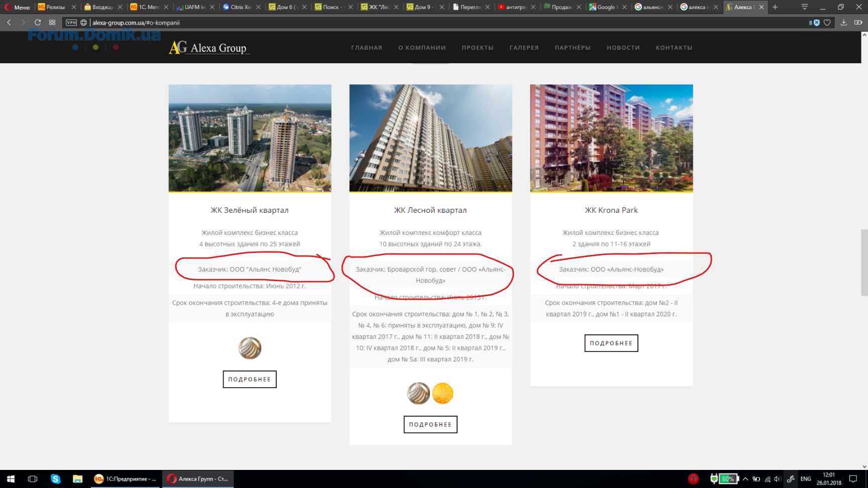The width and height of the screenshot is (868, 488).
Task: Click the ЖК Лесной квартал title
Action: [x=430, y=210]
